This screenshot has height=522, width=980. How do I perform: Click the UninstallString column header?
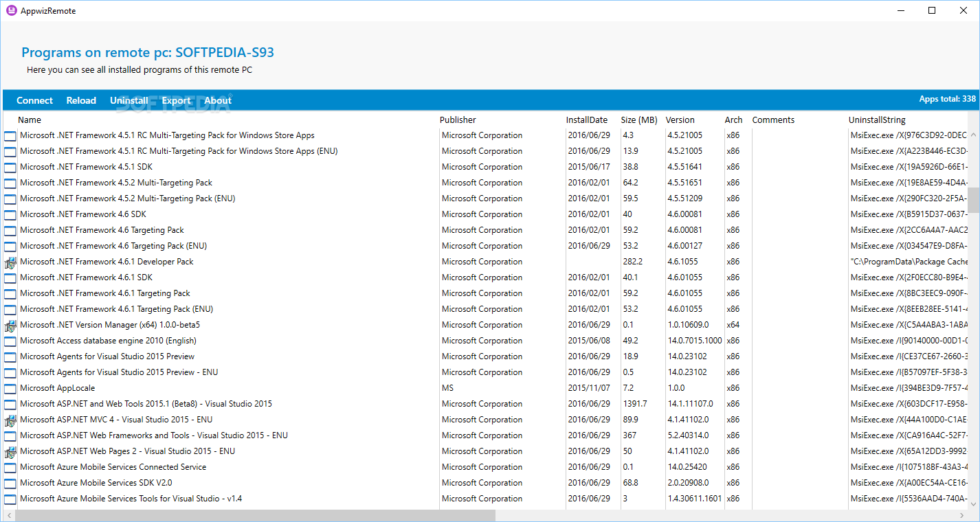click(x=877, y=120)
